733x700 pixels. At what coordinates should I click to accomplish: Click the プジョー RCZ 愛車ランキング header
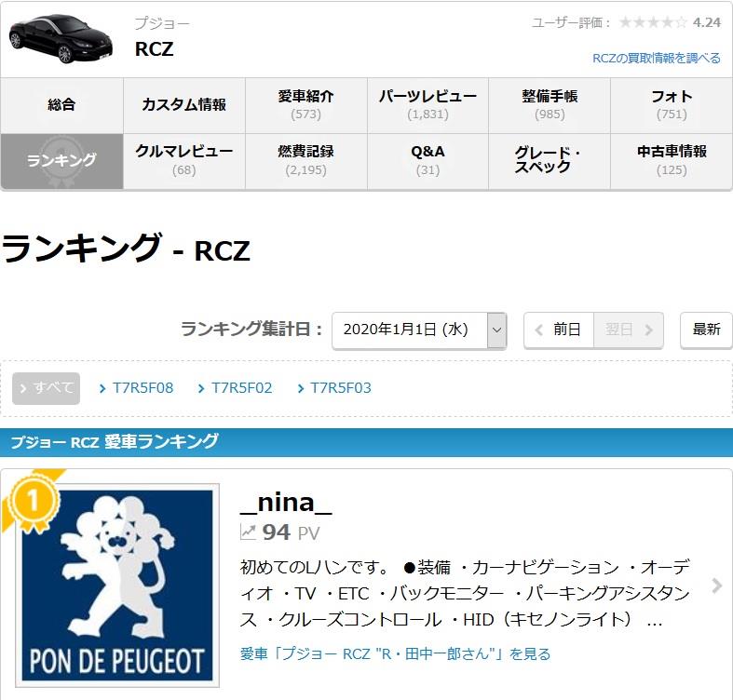[114, 442]
